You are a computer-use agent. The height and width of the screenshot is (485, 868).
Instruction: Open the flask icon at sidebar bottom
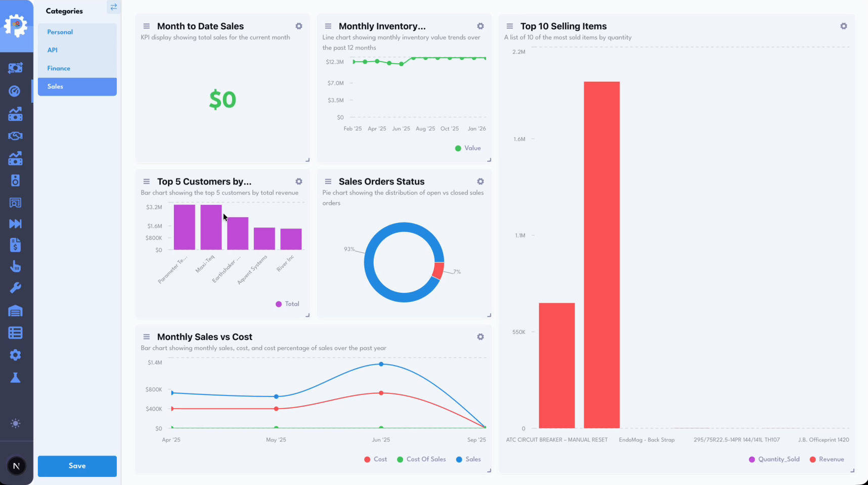(x=16, y=377)
